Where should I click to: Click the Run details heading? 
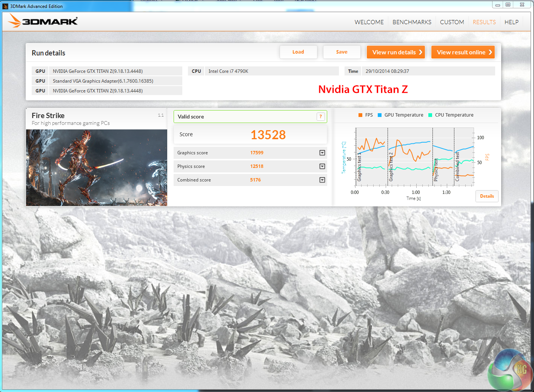(x=48, y=53)
